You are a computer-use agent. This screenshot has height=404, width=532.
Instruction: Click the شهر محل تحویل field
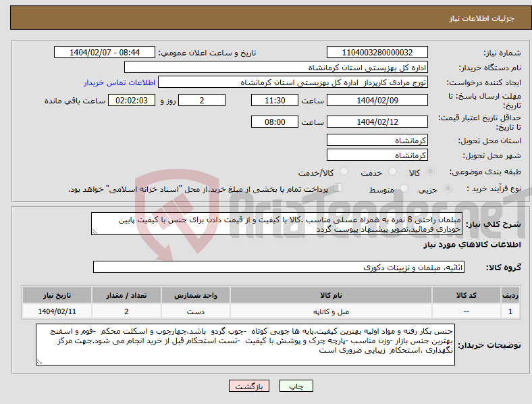pyautogui.click(x=377, y=155)
